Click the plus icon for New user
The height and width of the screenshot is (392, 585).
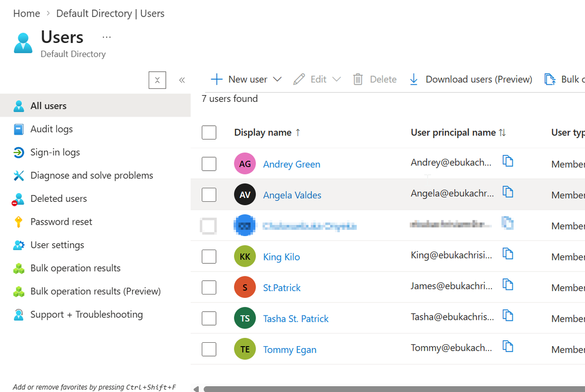216,79
